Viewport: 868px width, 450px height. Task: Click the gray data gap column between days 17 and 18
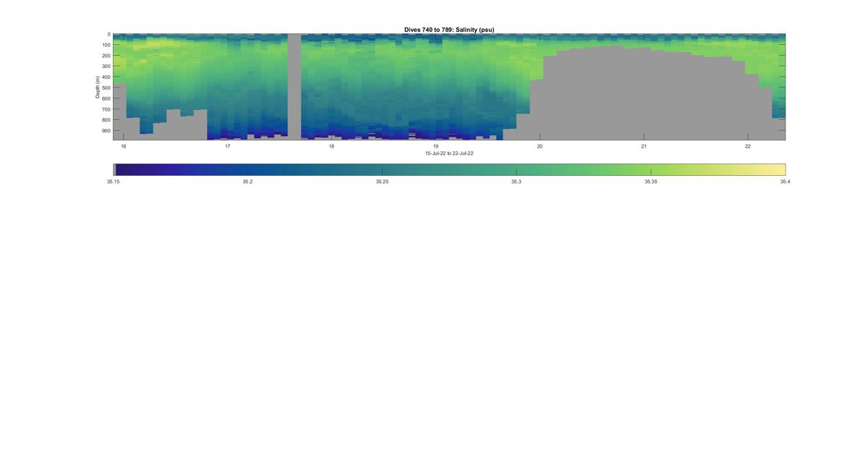[x=294, y=86]
